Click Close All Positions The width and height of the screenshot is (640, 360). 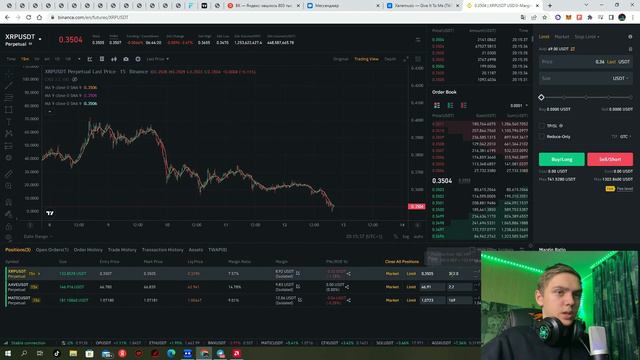(402, 262)
